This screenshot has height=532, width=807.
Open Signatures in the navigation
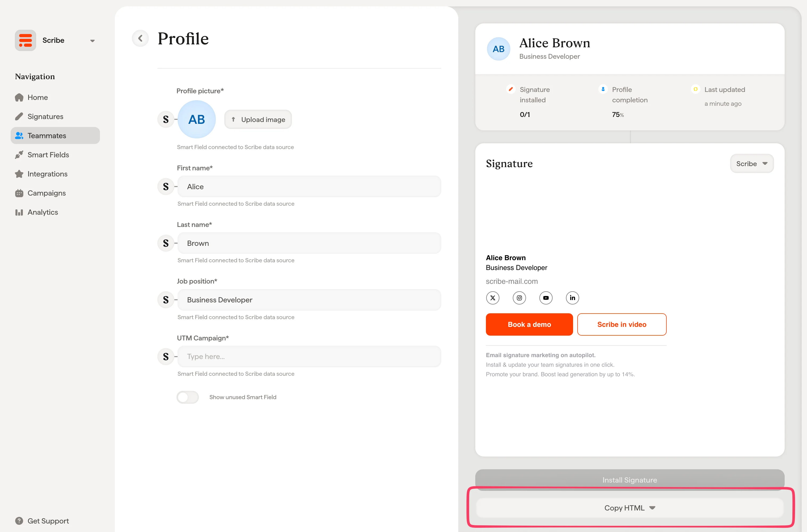click(x=55, y=116)
